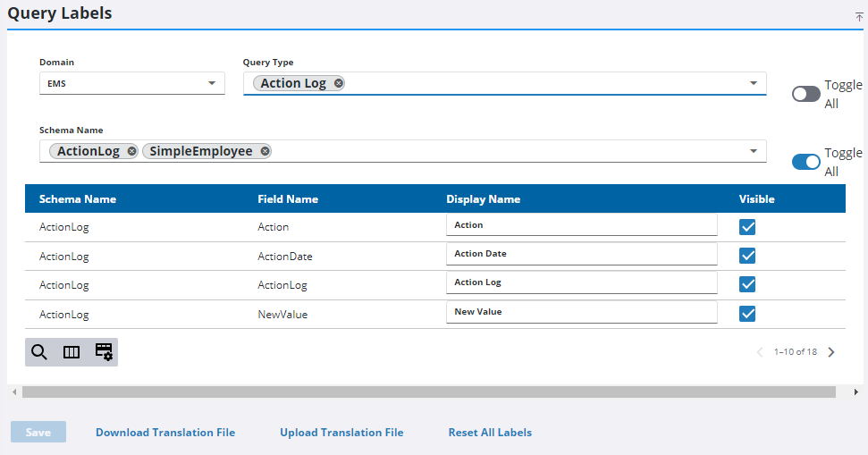Open the Domain dropdown

click(x=131, y=83)
